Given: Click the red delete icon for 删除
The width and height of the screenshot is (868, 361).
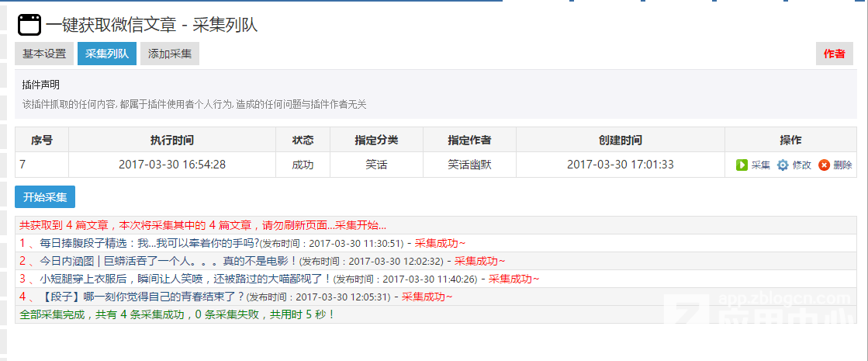Looking at the screenshot, I should 824,165.
